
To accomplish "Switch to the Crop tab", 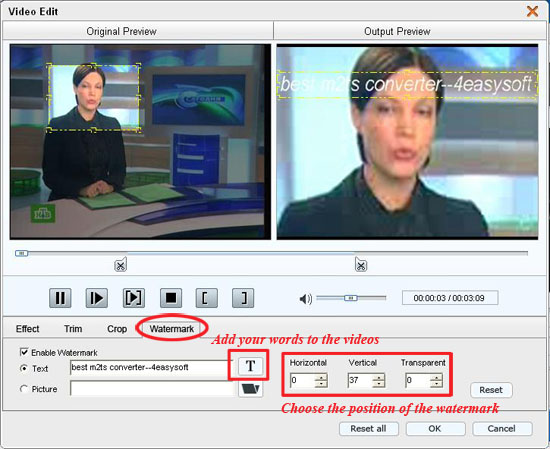I will pos(117,329).
